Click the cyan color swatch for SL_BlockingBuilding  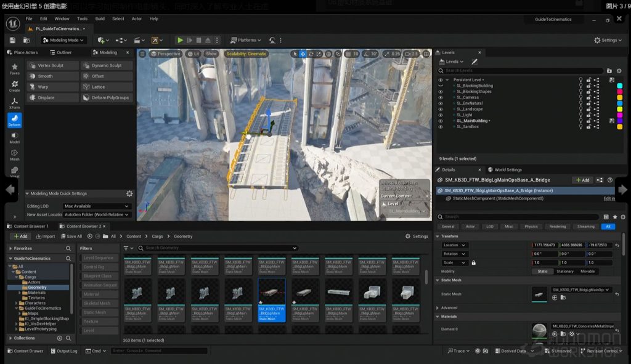620,86
